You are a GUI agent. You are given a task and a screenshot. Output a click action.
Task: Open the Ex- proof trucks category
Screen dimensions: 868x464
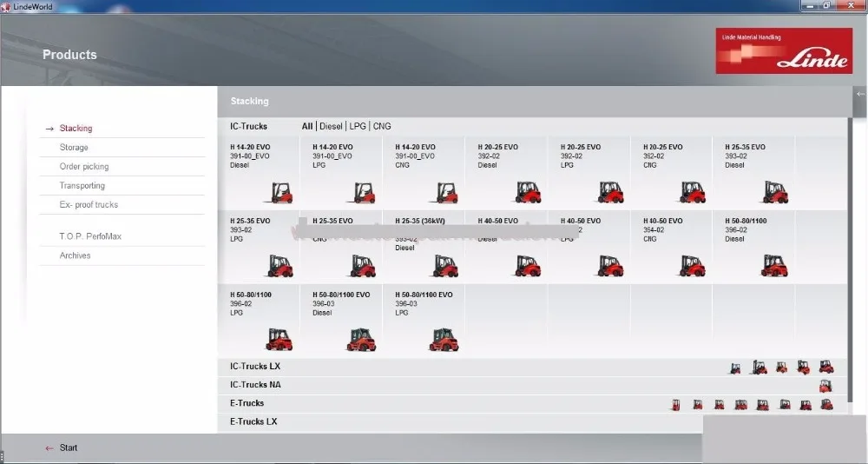[89, 204]
